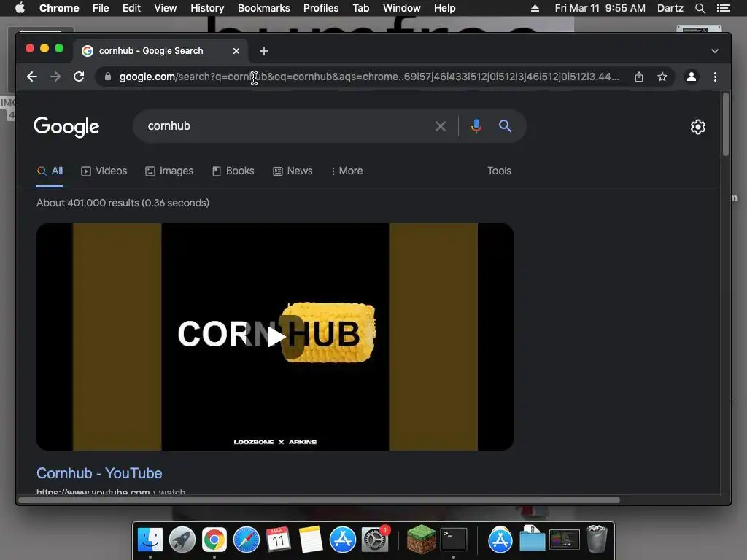Reload the Google search page
Viewport: 747px width, 560px height.
[79, 77]
